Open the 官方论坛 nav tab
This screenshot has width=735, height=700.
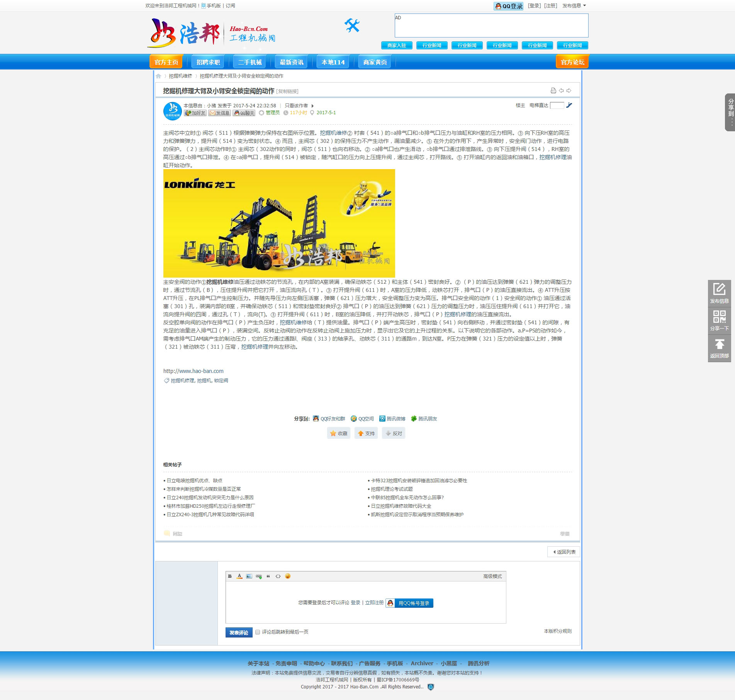572,62
